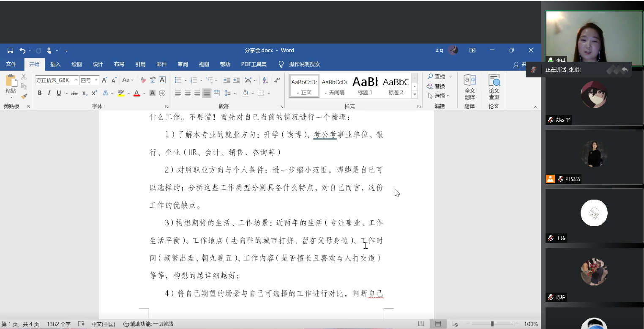The image size is (644, 329).
Task: Apply the 无间隔 style
Action: [335, 86]
